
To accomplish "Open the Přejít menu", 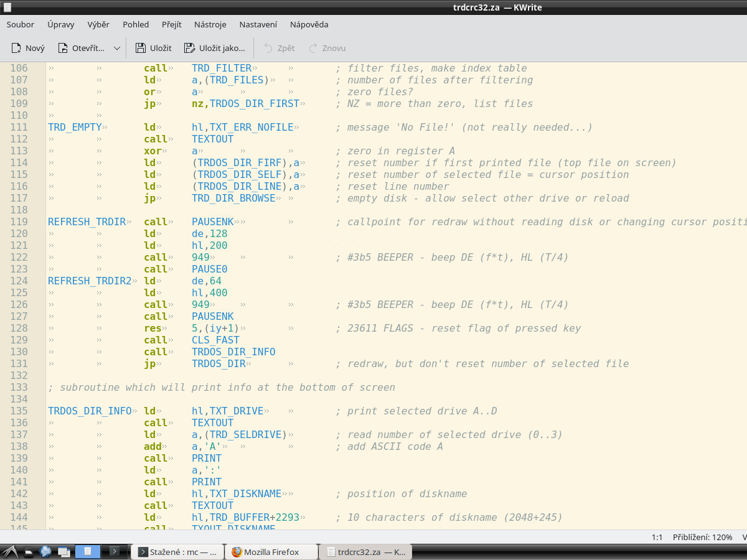I will (x=172, y=24).
